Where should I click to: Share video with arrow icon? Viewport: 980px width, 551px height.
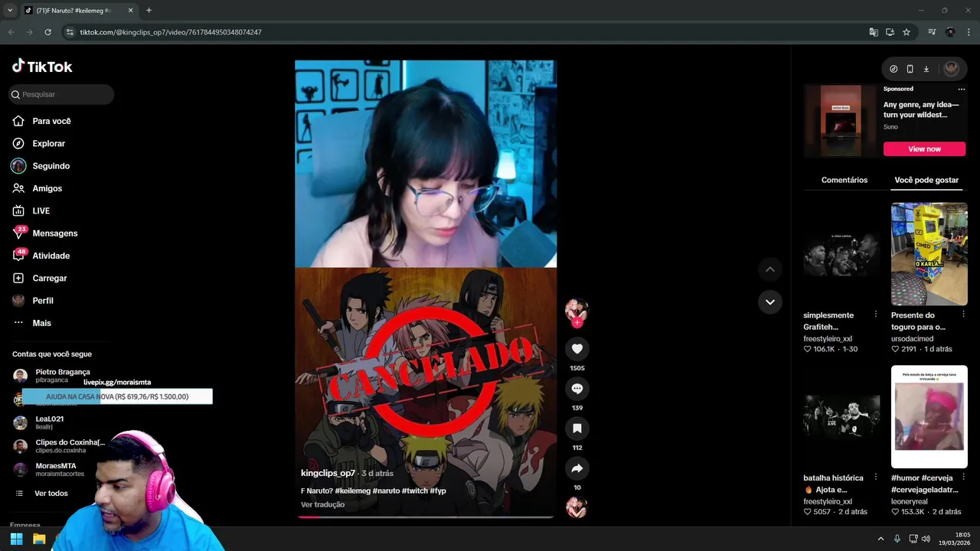click(577, 468)
